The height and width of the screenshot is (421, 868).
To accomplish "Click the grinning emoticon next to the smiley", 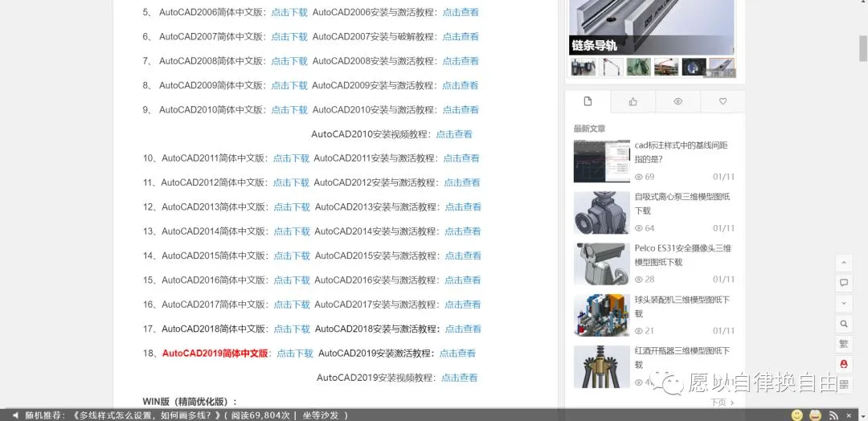I will pyautogui.click(x=815, y=415).
